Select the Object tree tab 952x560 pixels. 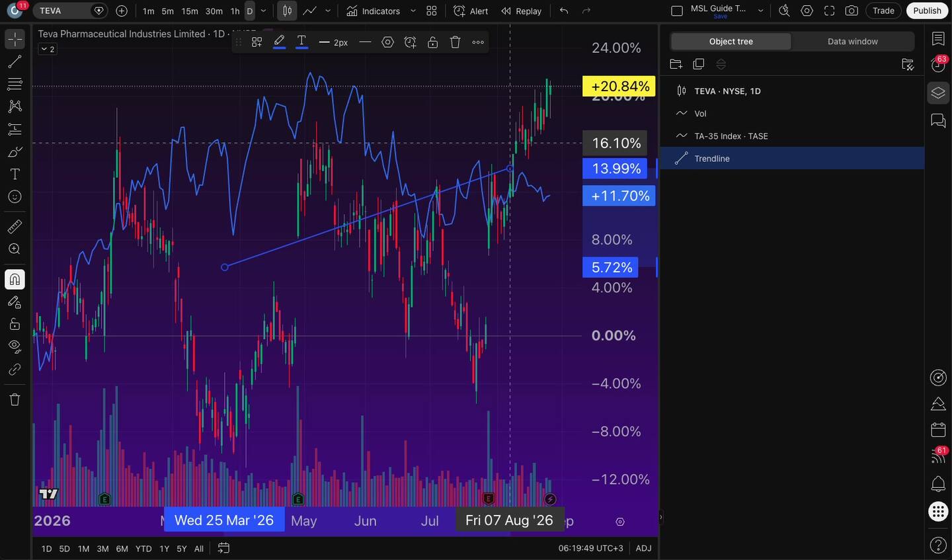pyautogui.click(x=731, y=41)
